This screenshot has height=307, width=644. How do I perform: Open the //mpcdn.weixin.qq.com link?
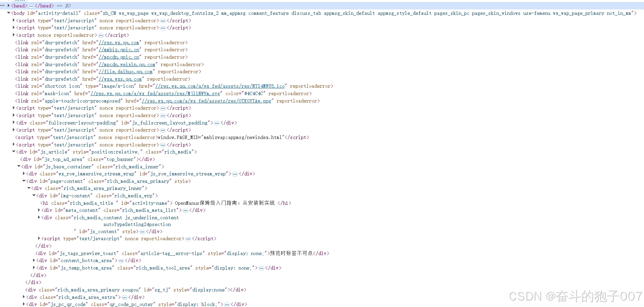click(127, 64)
